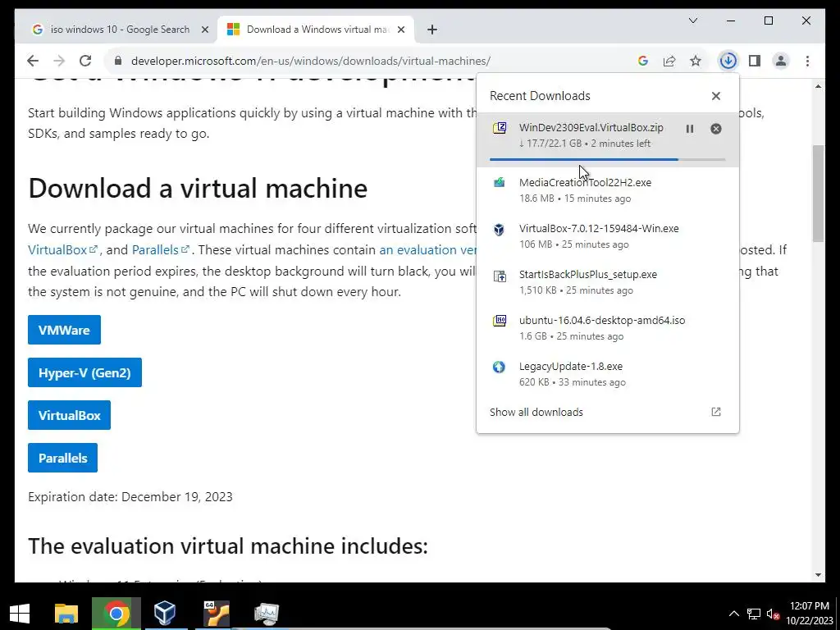Open the share page icon

coord(669,61)
